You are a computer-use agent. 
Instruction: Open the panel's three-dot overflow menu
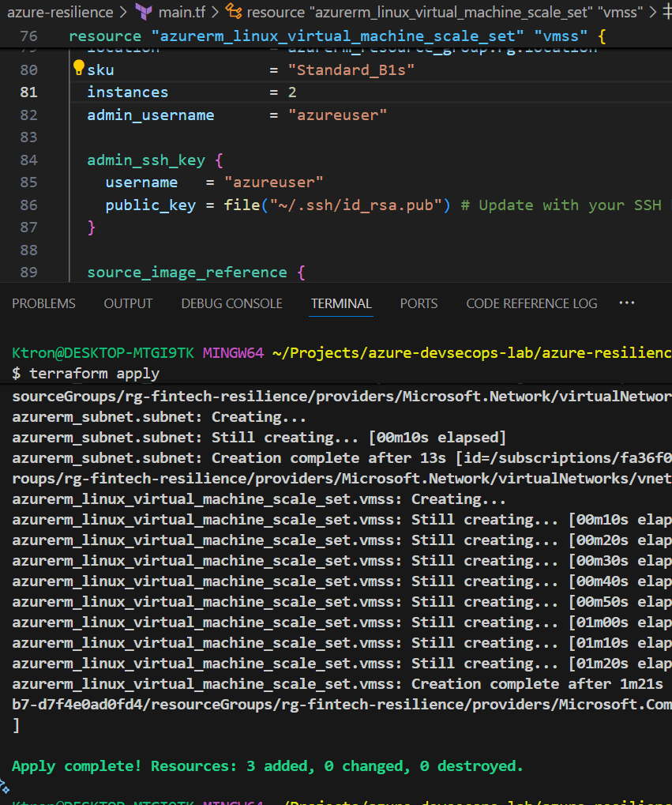point(627,303)
